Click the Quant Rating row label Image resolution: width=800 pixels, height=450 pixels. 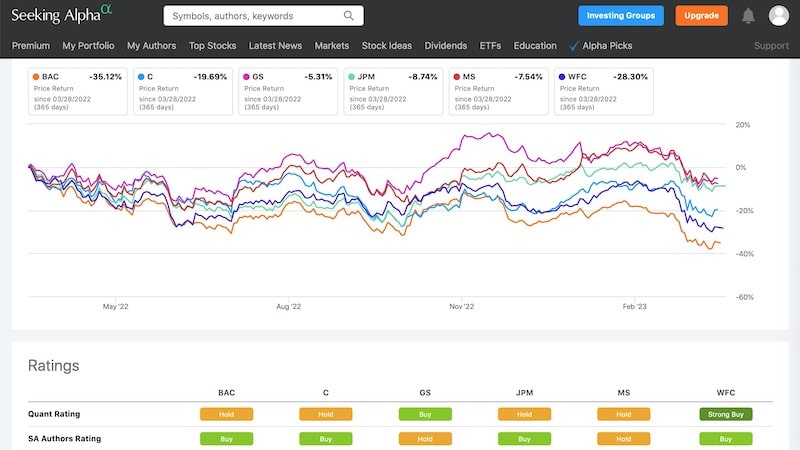click(x=54, y=414)
